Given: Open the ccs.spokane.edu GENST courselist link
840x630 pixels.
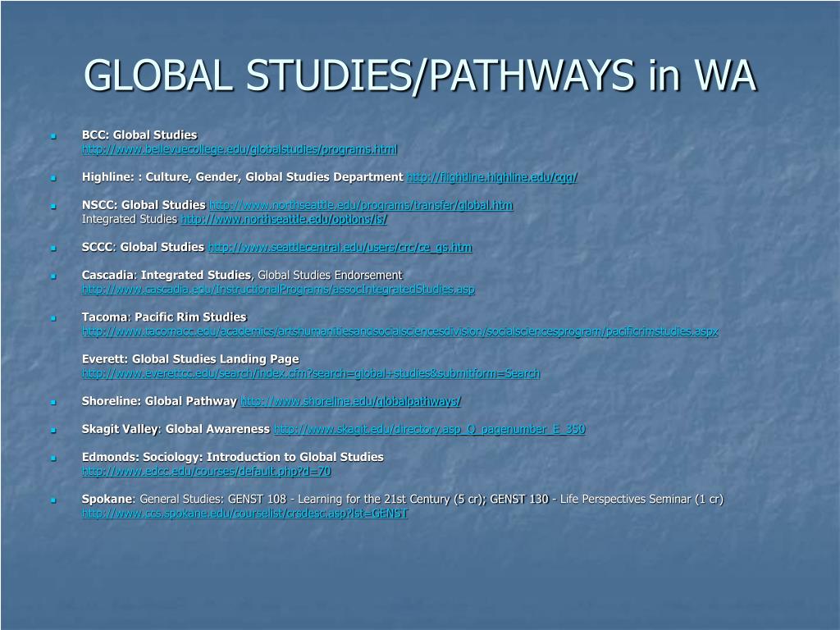Looking at the screenshot, I should click(x=244, y=514).
